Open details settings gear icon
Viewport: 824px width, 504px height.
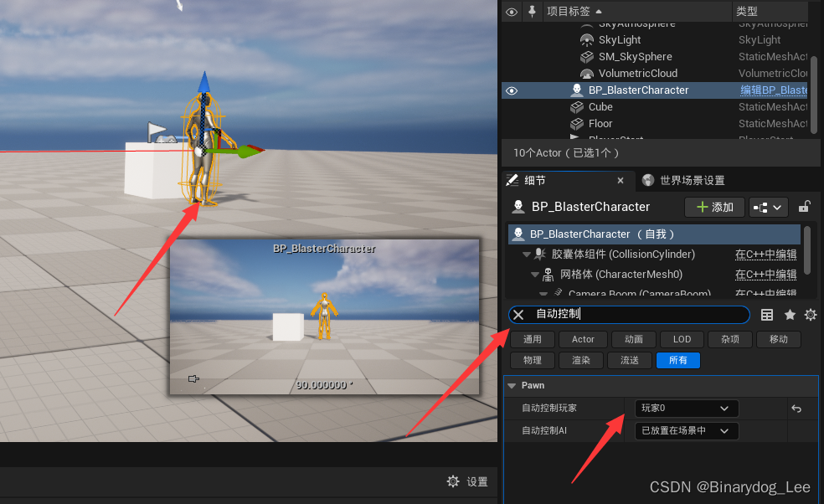(x=811, y=315)
